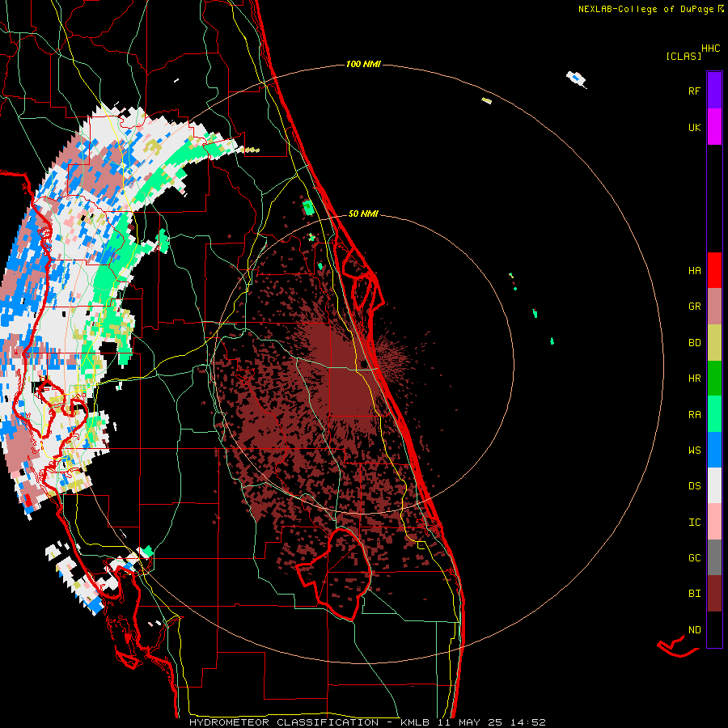This screenshot has height=728, width=728.
Task: Click the 14:52 timestamp
Action: coord(528,722)
